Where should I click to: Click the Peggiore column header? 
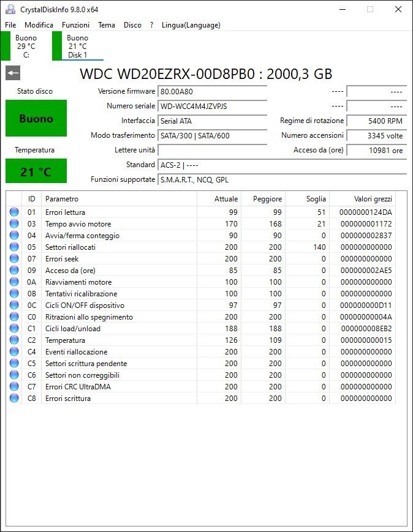pyautogui.click(x=263, y=199)
